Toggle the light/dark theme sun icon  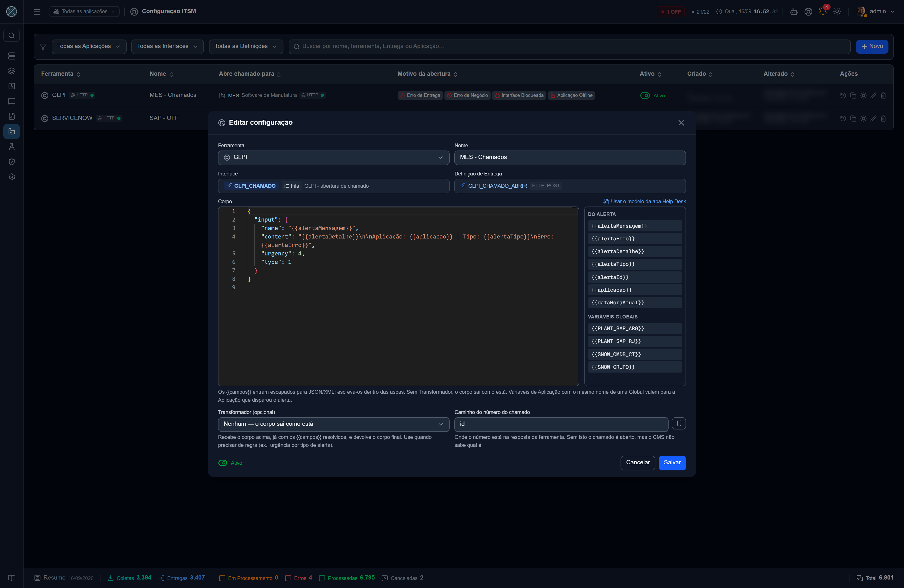837,11
